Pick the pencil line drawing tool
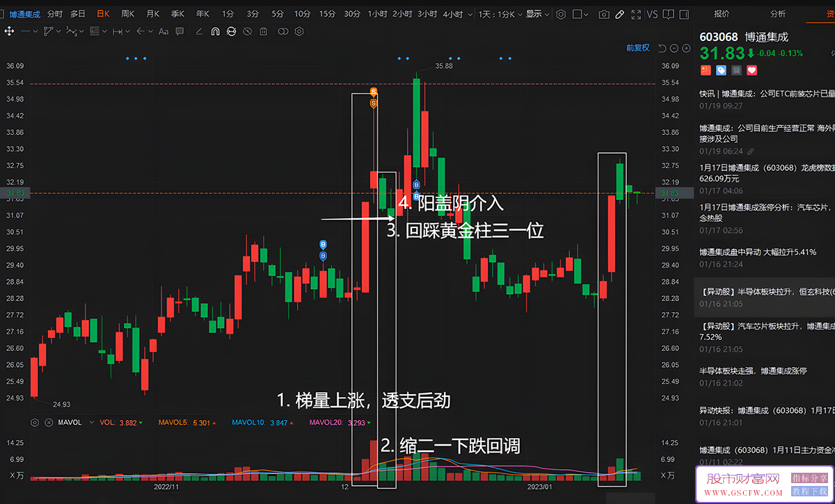This screenshot has width=835, height=504. (x=200, y=31)
